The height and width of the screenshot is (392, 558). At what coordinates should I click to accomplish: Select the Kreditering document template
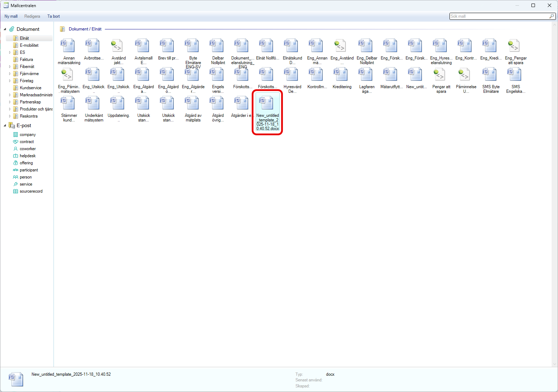pos(341,75)
